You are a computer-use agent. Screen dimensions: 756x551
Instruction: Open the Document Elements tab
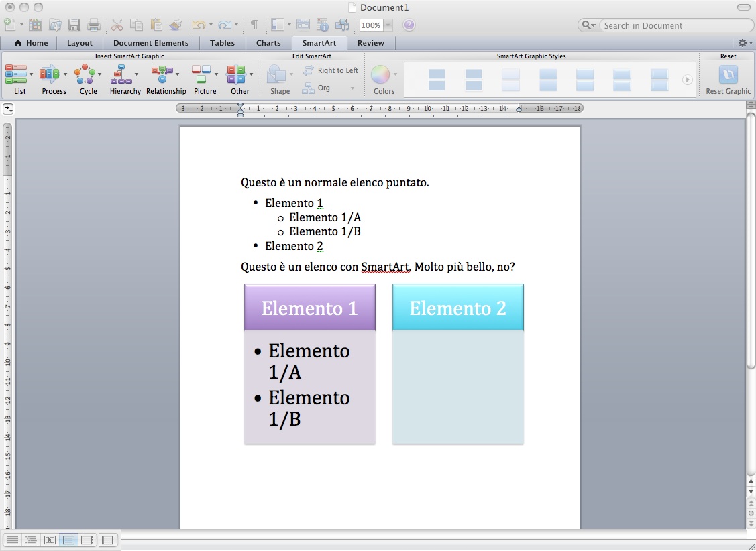[x=151, y=43]
